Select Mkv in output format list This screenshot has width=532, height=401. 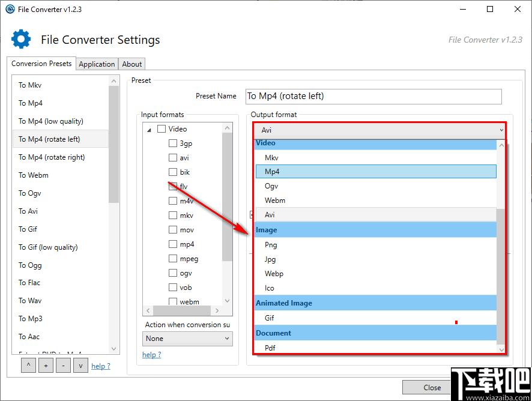[x=376, y=158]
